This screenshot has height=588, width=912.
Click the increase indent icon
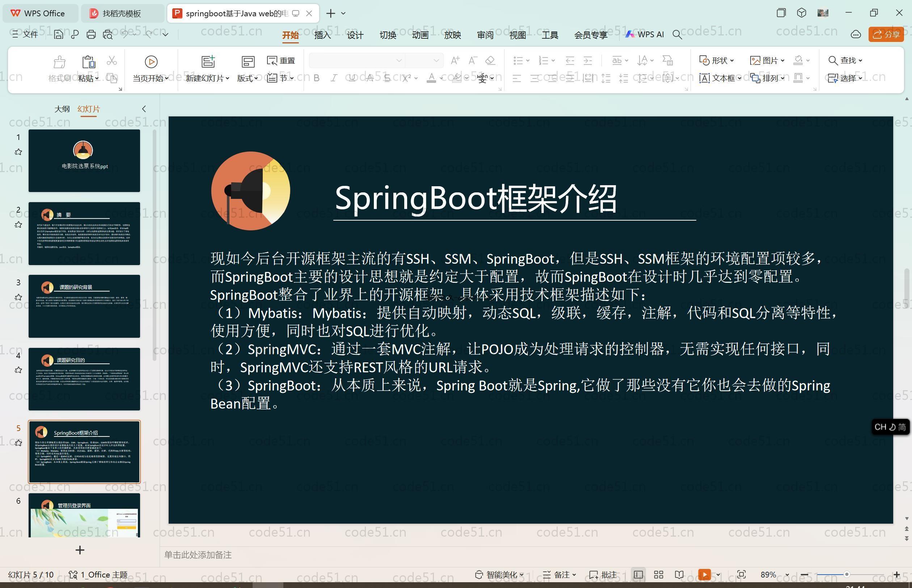pos(588,60)
